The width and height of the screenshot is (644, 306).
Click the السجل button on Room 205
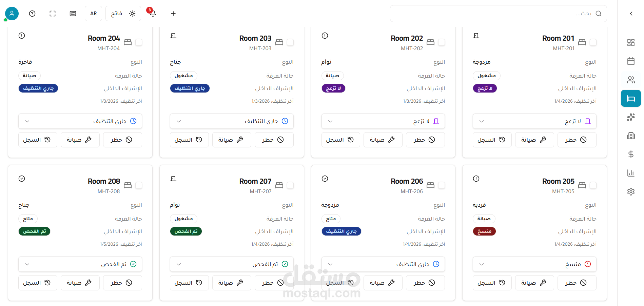[492, 283]
